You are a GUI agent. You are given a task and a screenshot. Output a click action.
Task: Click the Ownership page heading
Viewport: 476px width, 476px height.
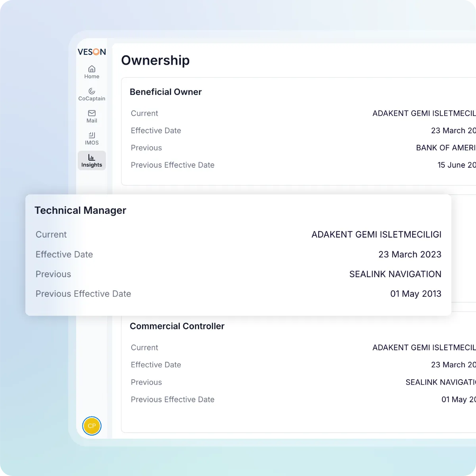click(x=155, y=60)
